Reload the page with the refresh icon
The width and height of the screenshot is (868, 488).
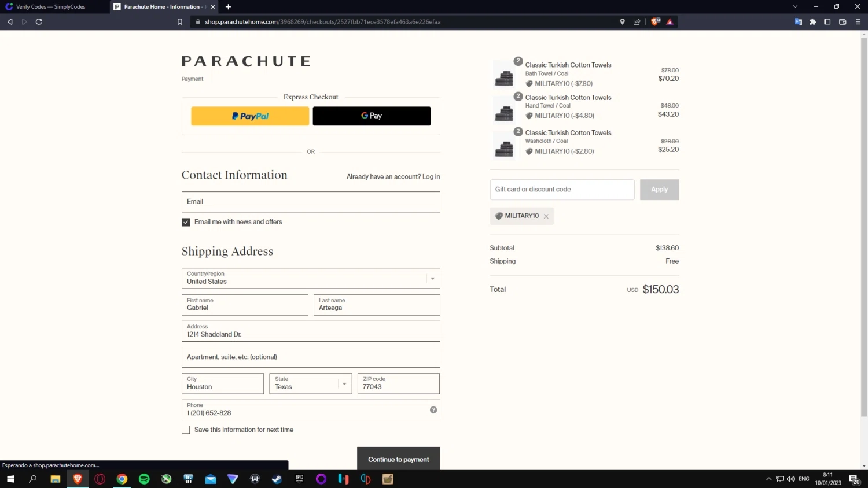point(39,22)
